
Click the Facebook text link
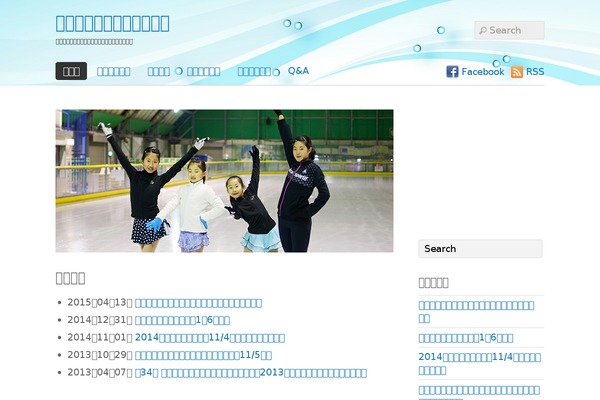point(483,72)
